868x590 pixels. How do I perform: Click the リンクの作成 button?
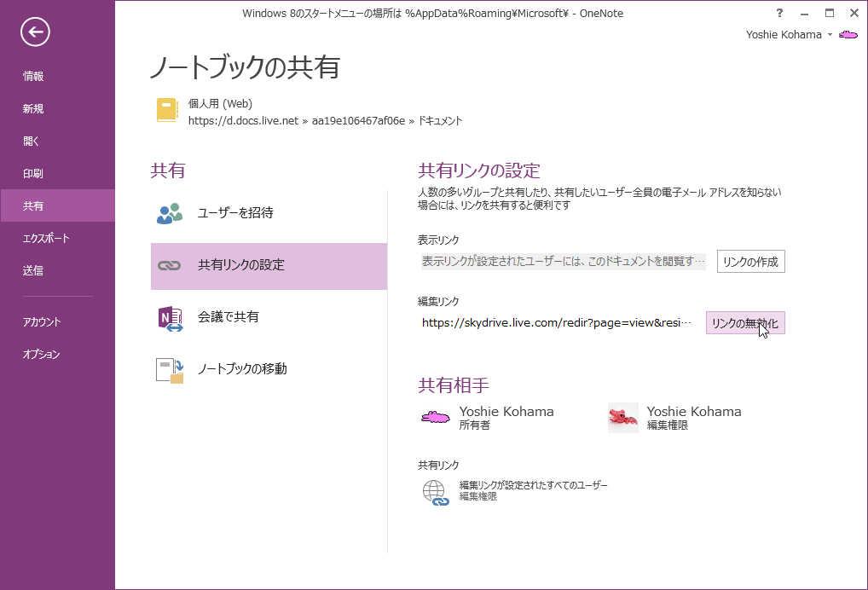click(750, 262)
